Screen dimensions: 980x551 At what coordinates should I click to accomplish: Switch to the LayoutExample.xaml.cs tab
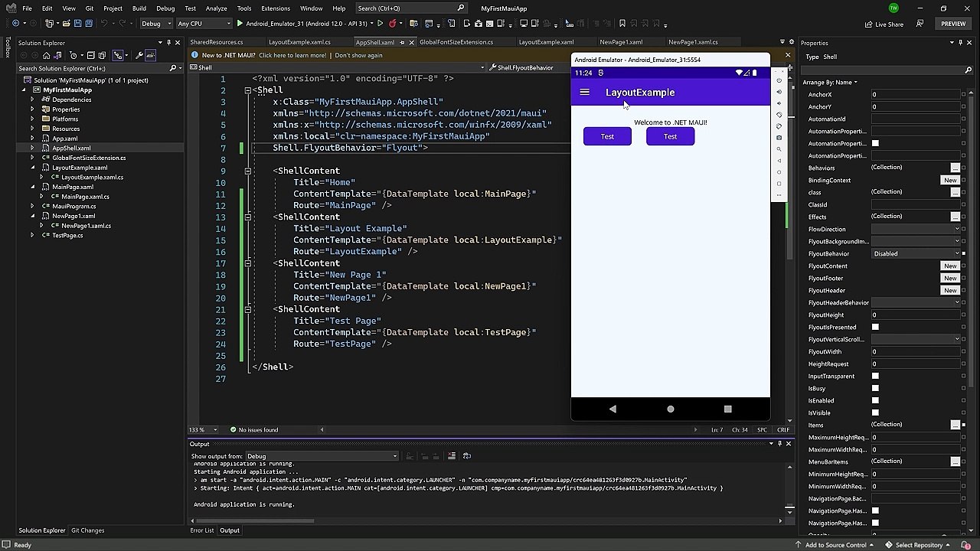point(299,42)
